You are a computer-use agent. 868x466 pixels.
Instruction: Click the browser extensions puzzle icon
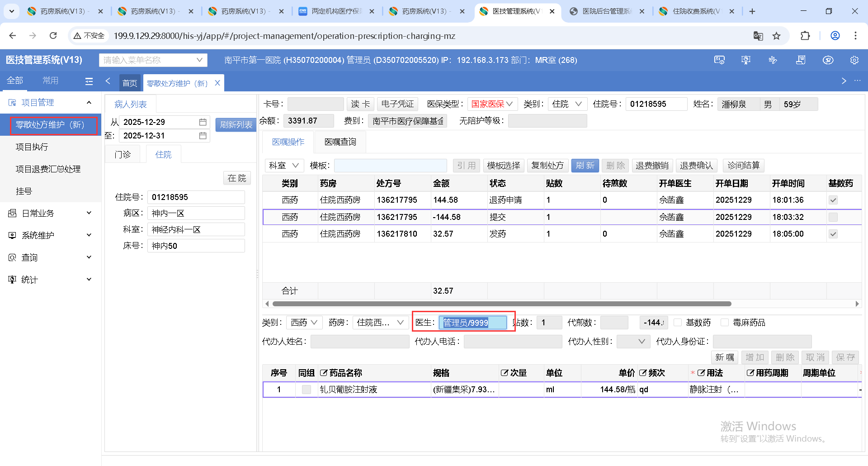805,36
